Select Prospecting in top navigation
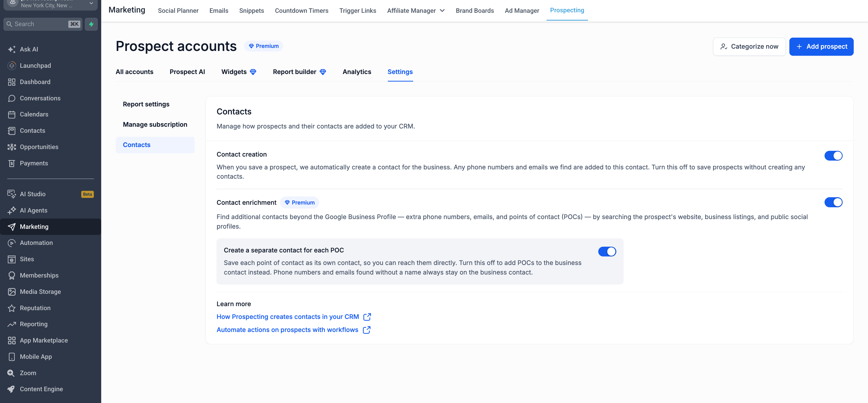 click(567, 11)
